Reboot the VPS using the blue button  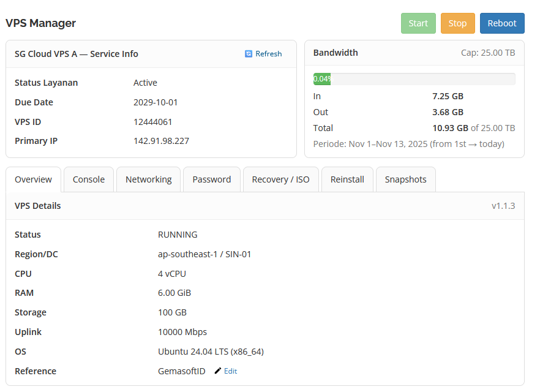pos(502,23)
